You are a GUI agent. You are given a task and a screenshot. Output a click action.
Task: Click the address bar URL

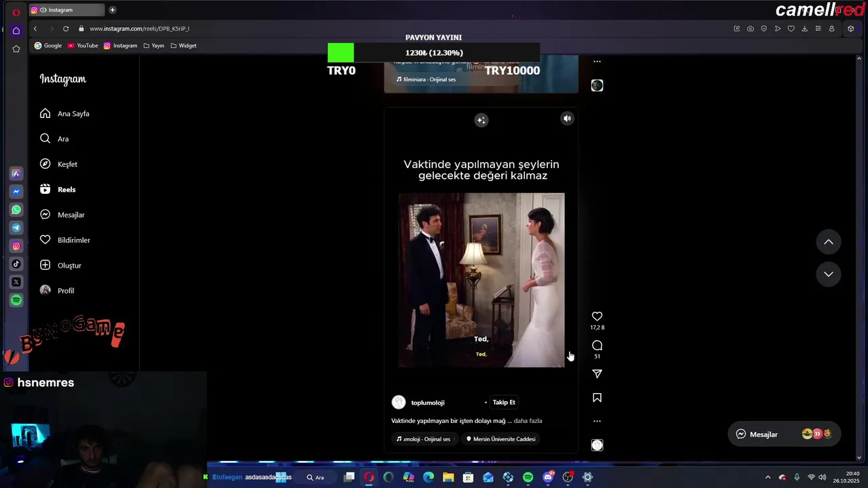[139, 28]
